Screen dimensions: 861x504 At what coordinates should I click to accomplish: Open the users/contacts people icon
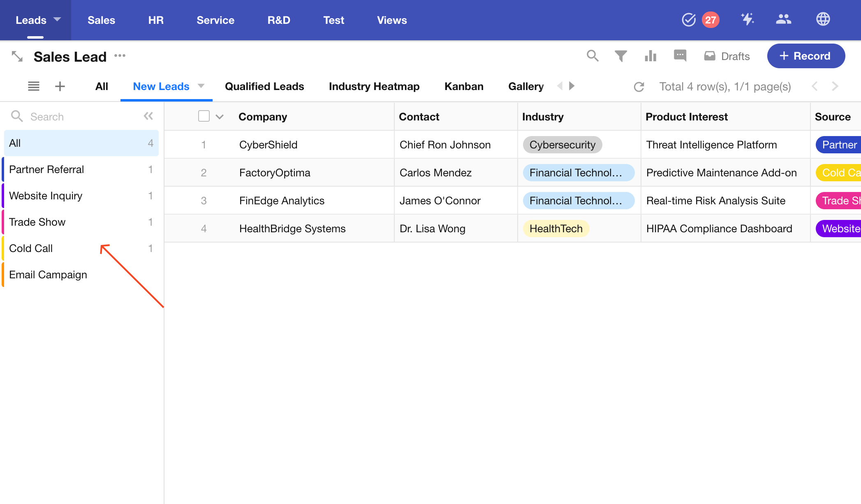[783, 19]
